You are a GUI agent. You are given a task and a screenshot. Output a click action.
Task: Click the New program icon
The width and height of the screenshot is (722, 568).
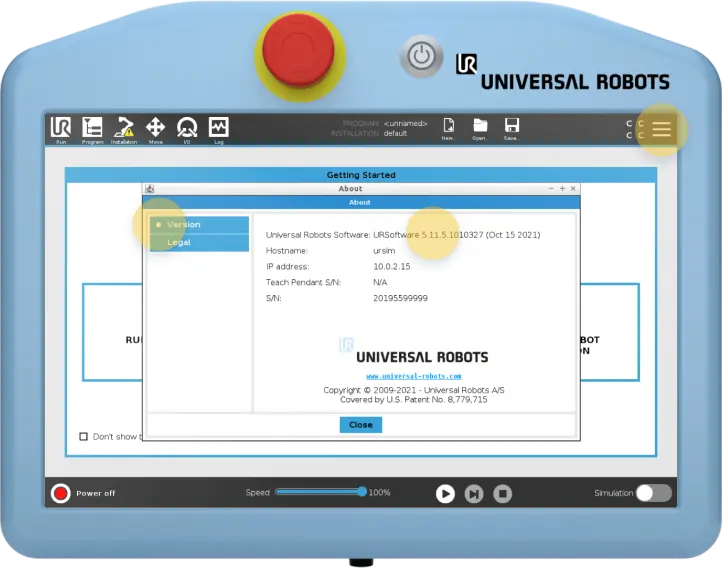(x=449, y=127)
